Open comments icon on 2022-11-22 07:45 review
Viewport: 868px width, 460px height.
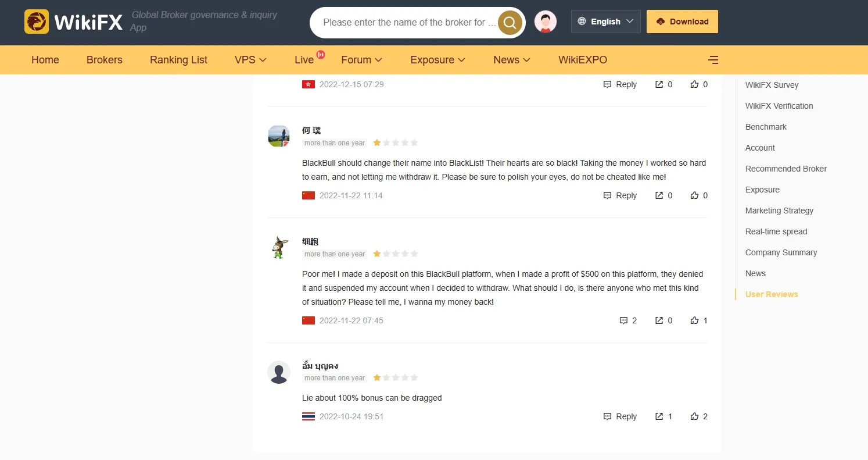(623, 320)
